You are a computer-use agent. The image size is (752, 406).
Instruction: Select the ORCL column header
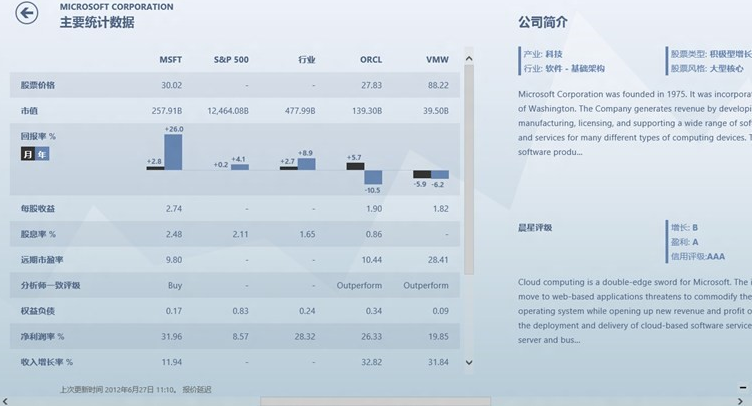[371, 60]
